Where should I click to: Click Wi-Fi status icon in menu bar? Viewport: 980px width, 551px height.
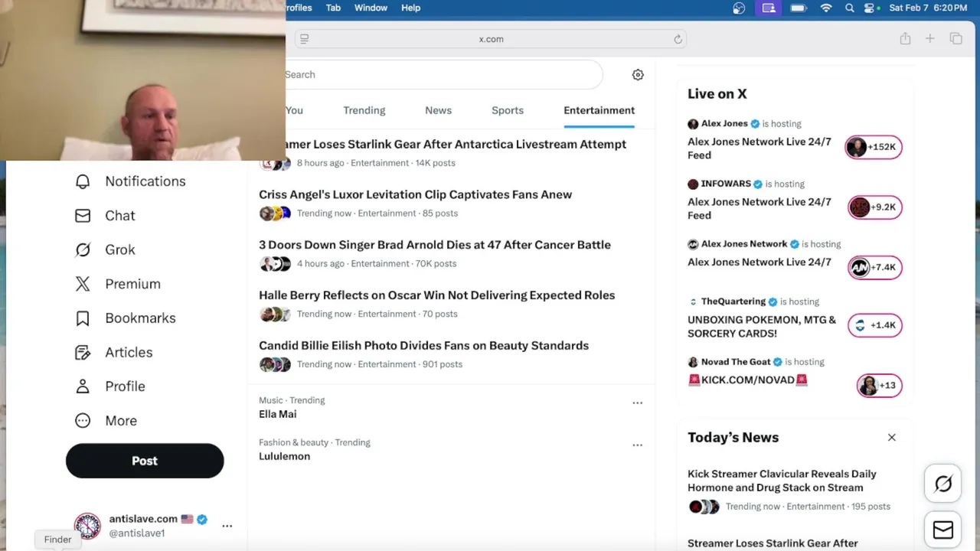coord(825,8)
